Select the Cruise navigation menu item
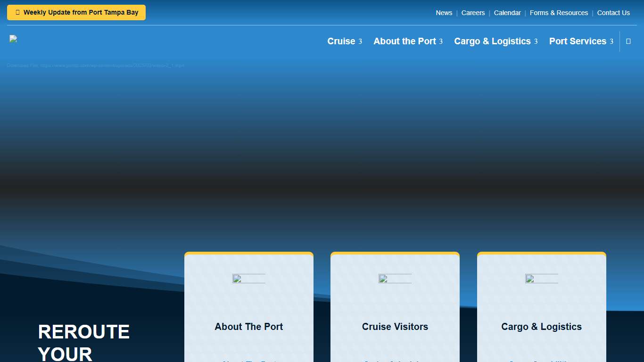The height and width of the screenshot is (362, 644). click(341, 41)
